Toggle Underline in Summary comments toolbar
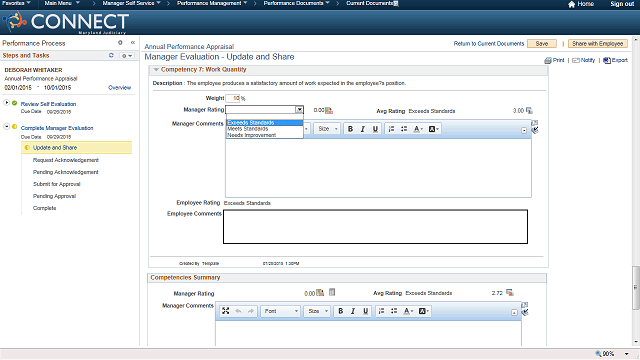 point(366,311)
